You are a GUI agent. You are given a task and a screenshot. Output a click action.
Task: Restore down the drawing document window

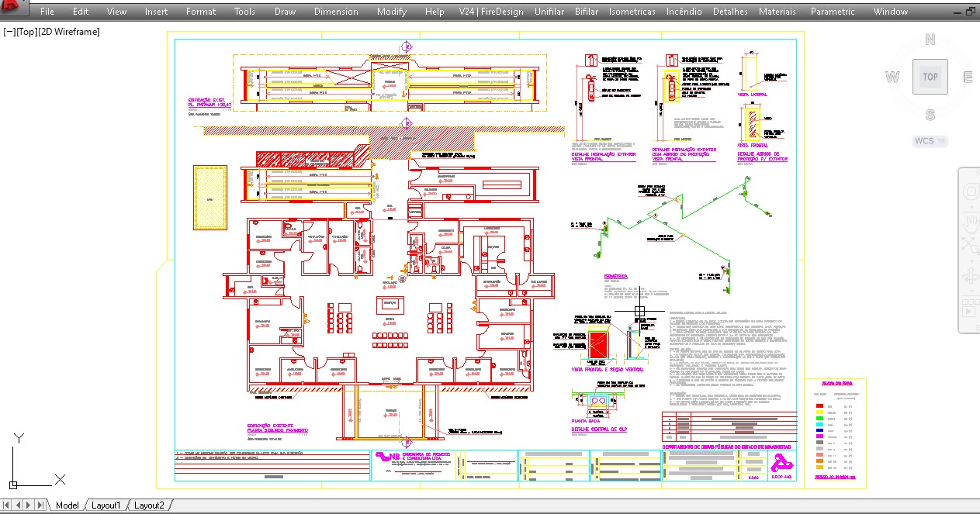click(970, 12)
